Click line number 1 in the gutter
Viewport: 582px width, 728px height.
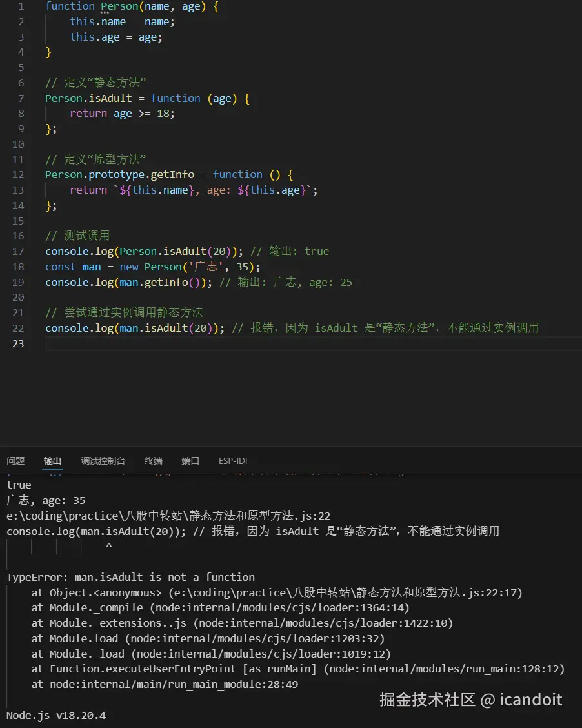(21, 6)
